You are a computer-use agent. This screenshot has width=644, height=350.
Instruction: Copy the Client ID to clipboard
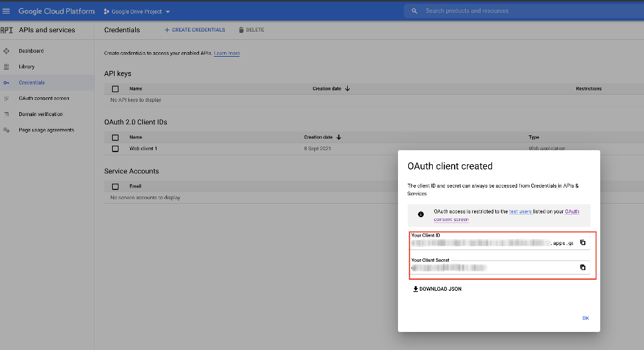(x=583, y=242)
